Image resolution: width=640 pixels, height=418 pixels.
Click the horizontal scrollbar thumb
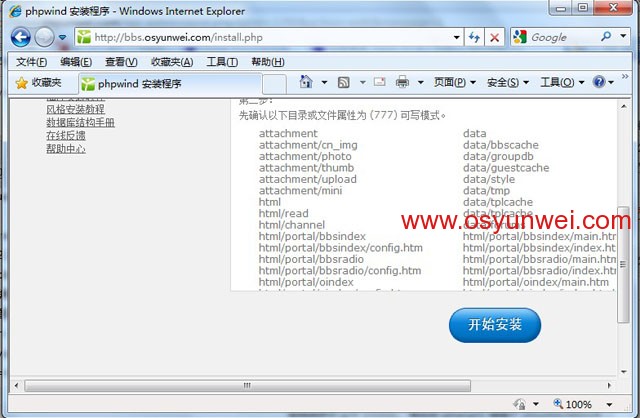coord(247,385)
